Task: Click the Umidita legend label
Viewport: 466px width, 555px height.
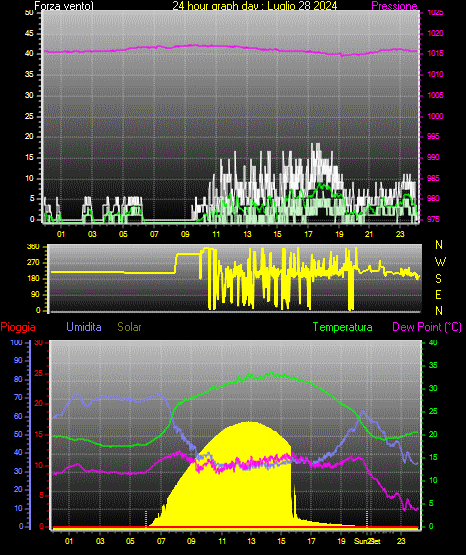Action: [x=84, y=327]
